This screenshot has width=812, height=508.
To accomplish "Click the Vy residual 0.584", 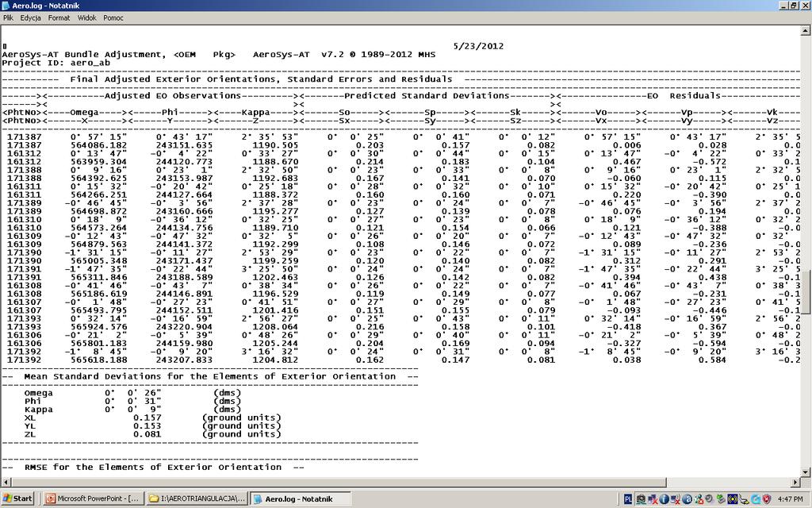I will coord(712,360).
